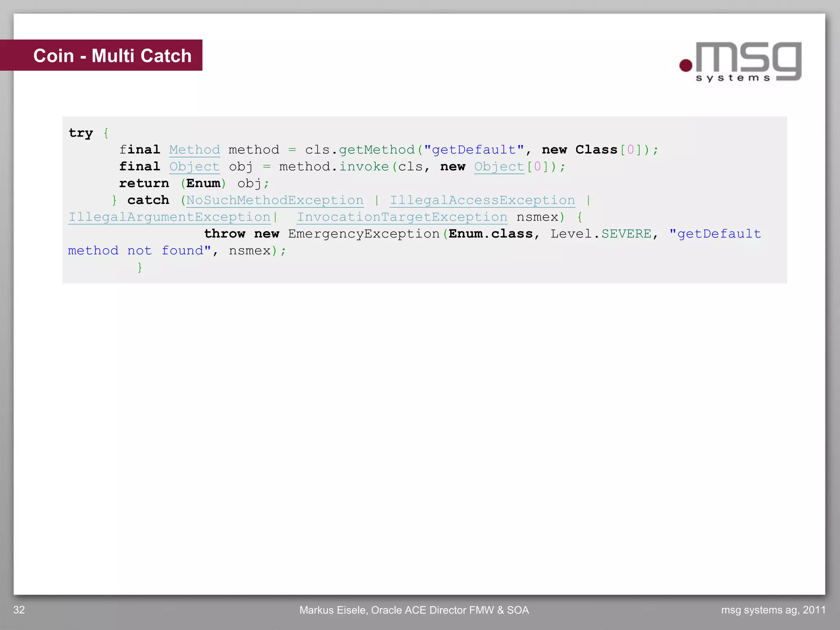Click the 'method not found' string text
Image resolution: width=840 pixels, height=630 pixels.
coord(139,251)
